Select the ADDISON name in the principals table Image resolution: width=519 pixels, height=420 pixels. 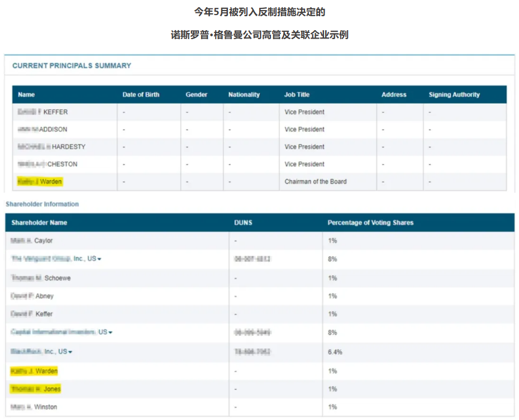point(42,129)
